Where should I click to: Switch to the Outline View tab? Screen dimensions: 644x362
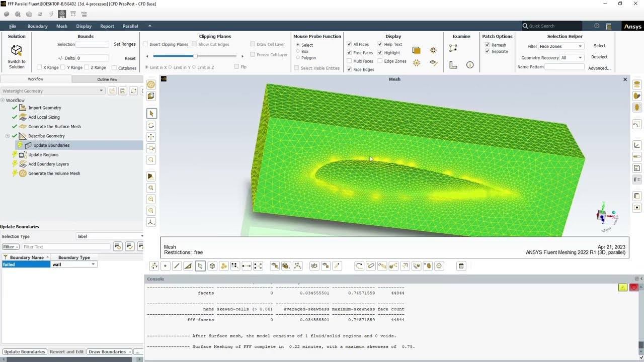(107, 79)
